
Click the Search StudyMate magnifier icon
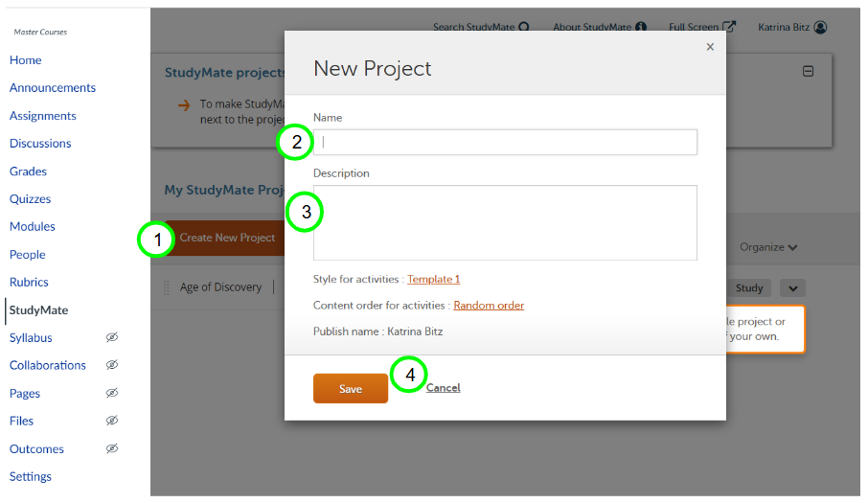tap(524, 27)
